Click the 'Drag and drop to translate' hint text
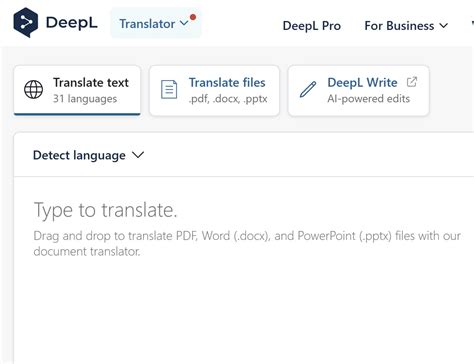This screenshot has width=474, height=364. pos(247,243)
